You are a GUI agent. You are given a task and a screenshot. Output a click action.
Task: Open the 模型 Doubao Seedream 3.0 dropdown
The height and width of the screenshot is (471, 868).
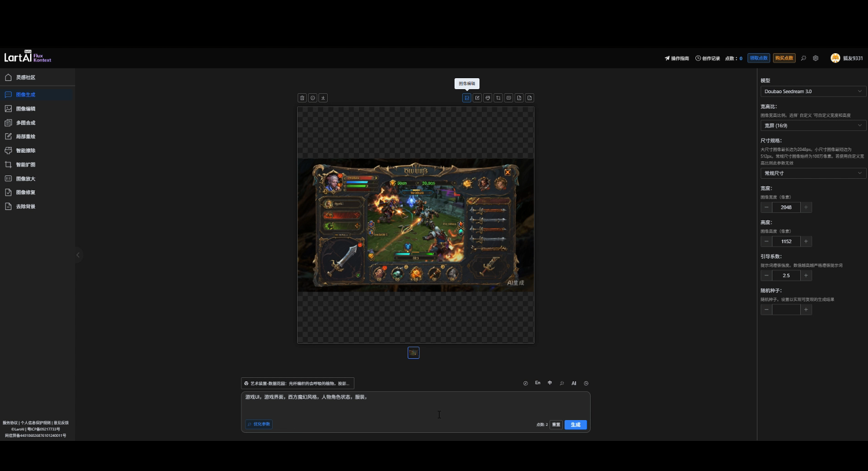pyautogui.click(x=813, y=91)
